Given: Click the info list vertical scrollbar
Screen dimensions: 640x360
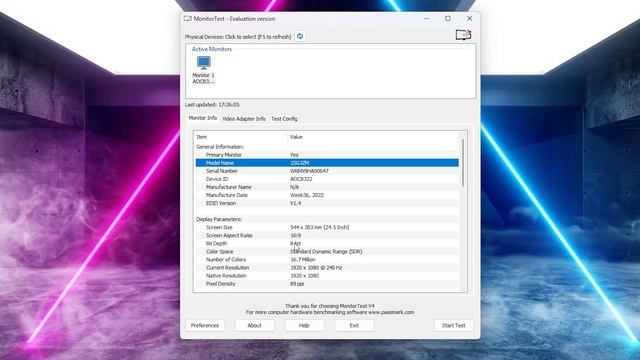Looking at the screenshot, I should 463,163.
